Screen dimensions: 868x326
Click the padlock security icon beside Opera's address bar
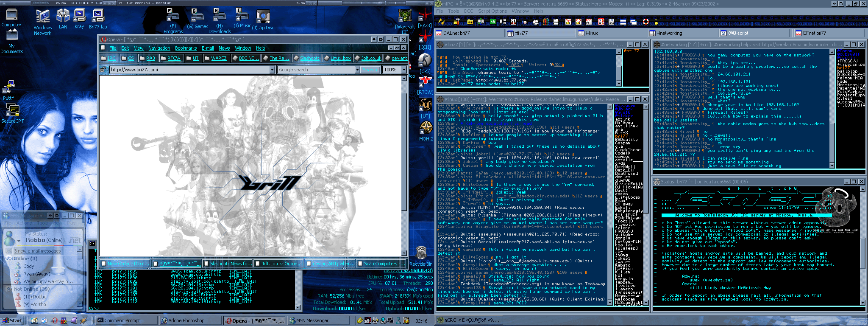coord(103,70)
